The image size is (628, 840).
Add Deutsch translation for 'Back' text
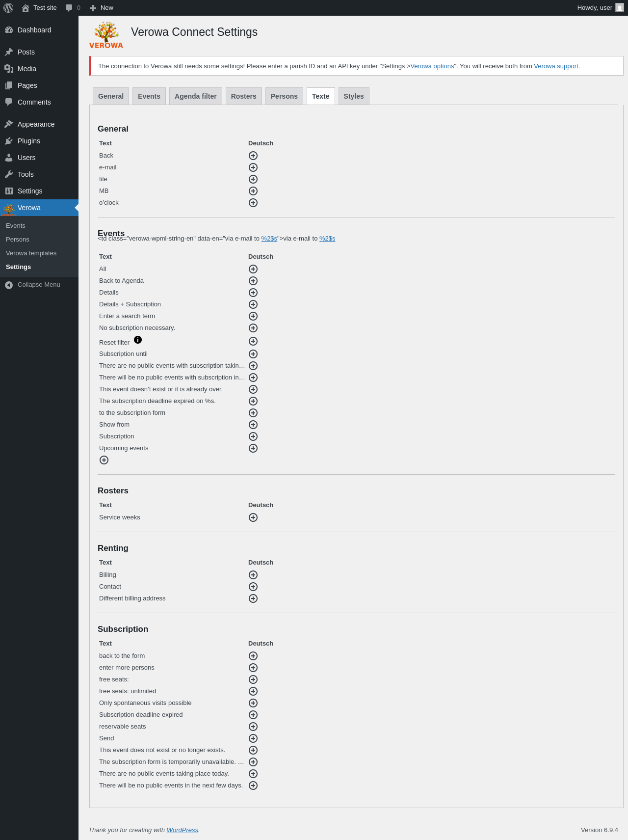(x=253, y=156)
